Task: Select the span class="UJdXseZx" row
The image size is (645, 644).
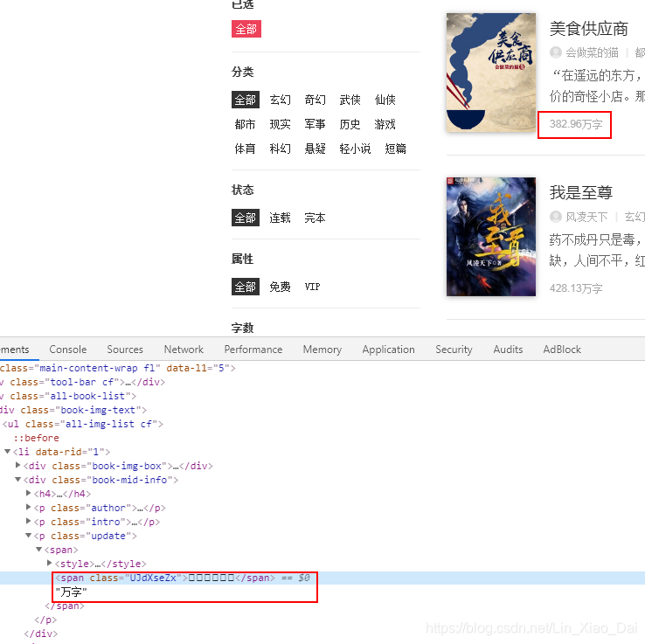Action: coord(322,578)
